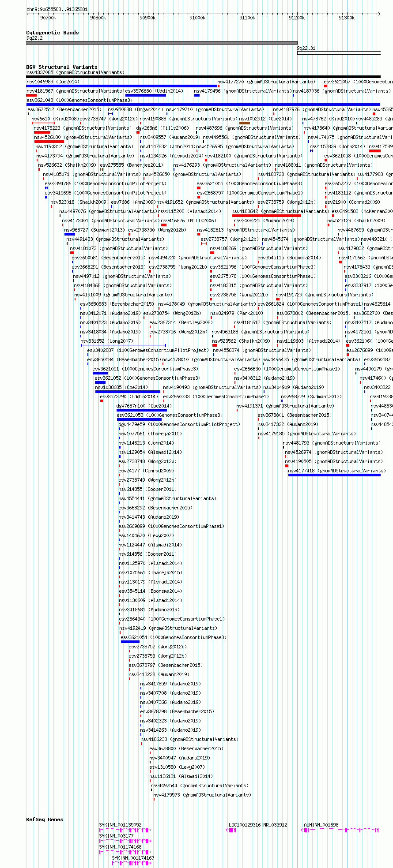Click the 91000k ruler position label
Image resolution: width=393 pixels, height=868 pixels.
197,18
